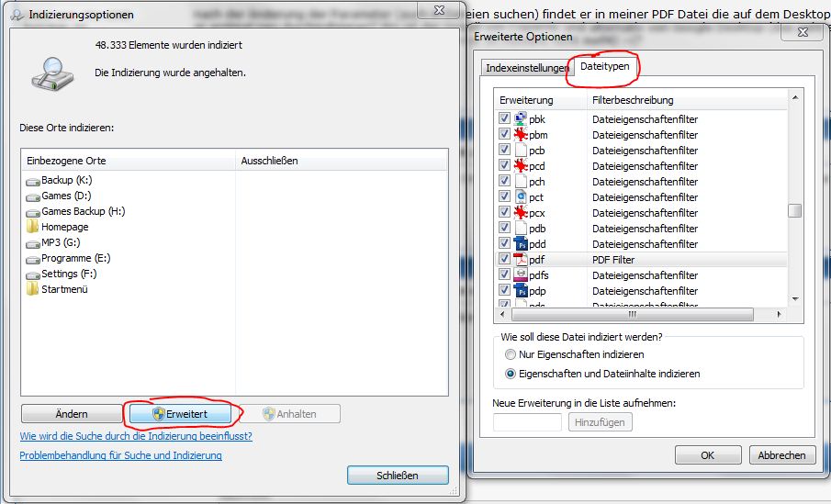The image size is (831, 504).
Task: Open 'Wie wird die Suche beeinflusst?' link
Action: (136, 436)
